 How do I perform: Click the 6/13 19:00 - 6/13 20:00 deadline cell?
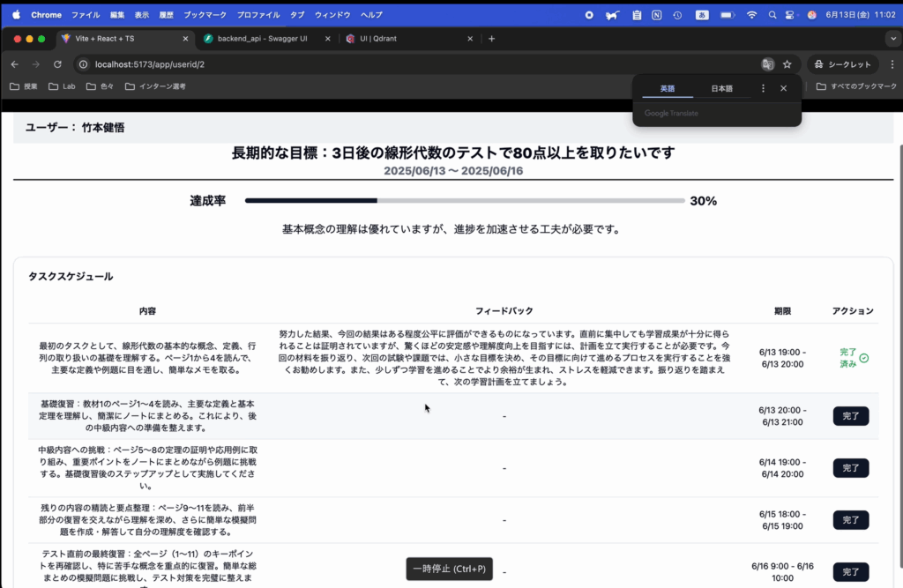coord(782,358)
